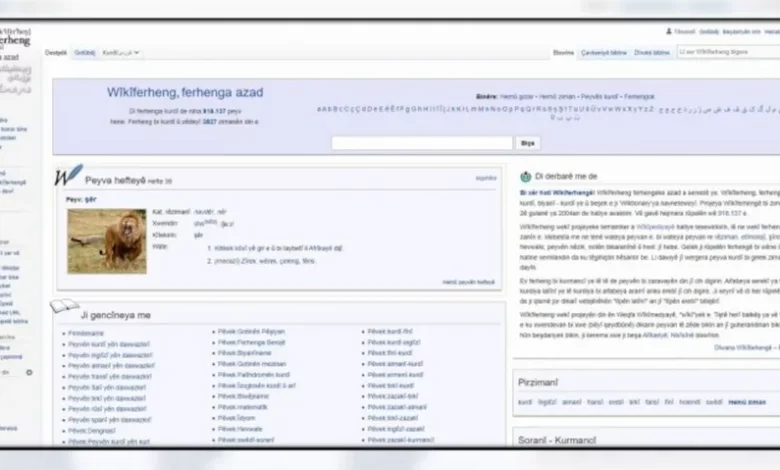Open the lion photo thumbnail
The height and width of the screenshot is (470, 780).
(107, 240)
